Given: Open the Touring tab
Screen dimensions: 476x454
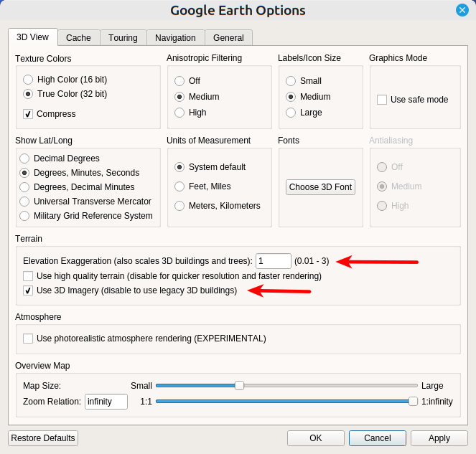Looking at the screenshot, I should tap(123, 37).
